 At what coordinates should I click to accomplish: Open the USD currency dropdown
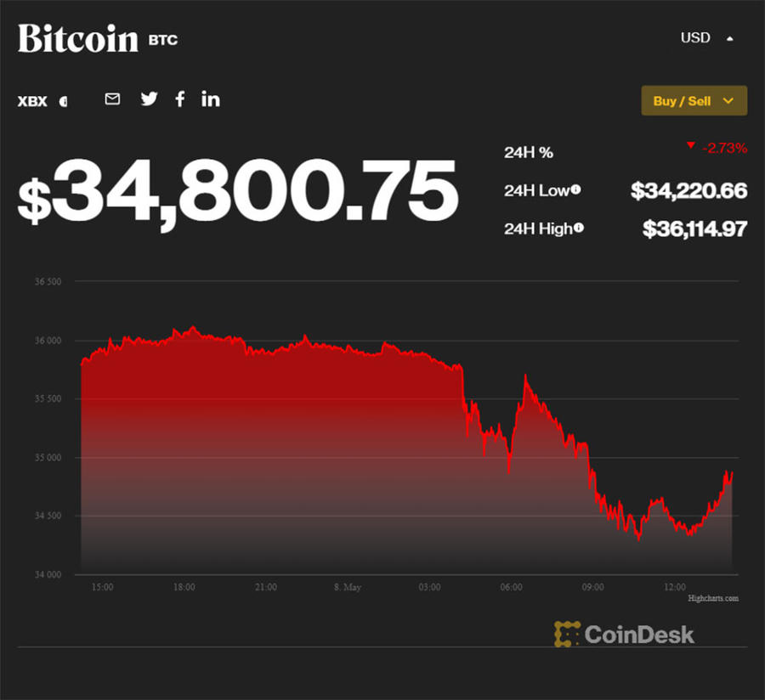click(696, 37)
